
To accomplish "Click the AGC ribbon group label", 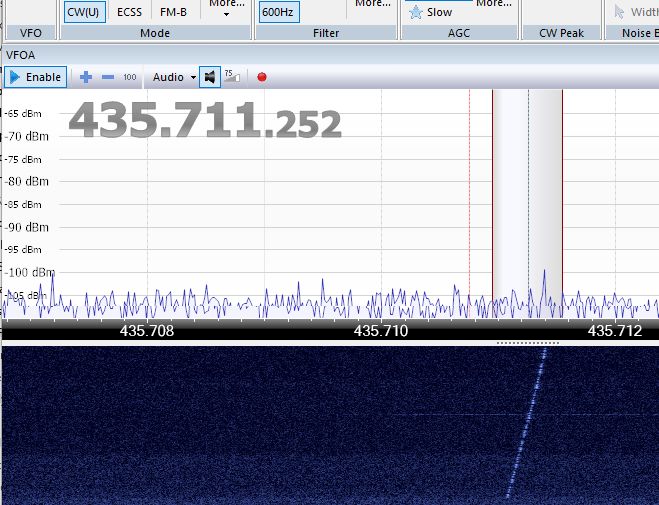I will point(459,33).
